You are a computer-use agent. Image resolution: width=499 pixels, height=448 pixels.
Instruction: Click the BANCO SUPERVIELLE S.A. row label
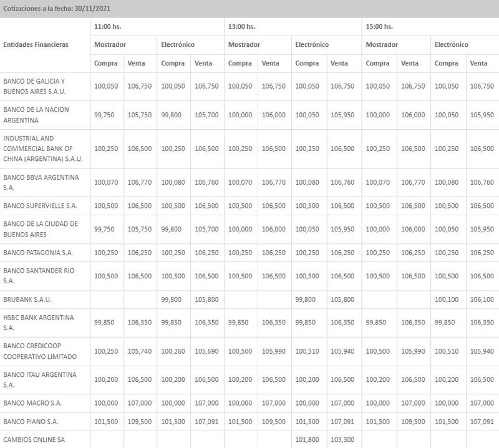pyautogui.click(x=40, y=205)
